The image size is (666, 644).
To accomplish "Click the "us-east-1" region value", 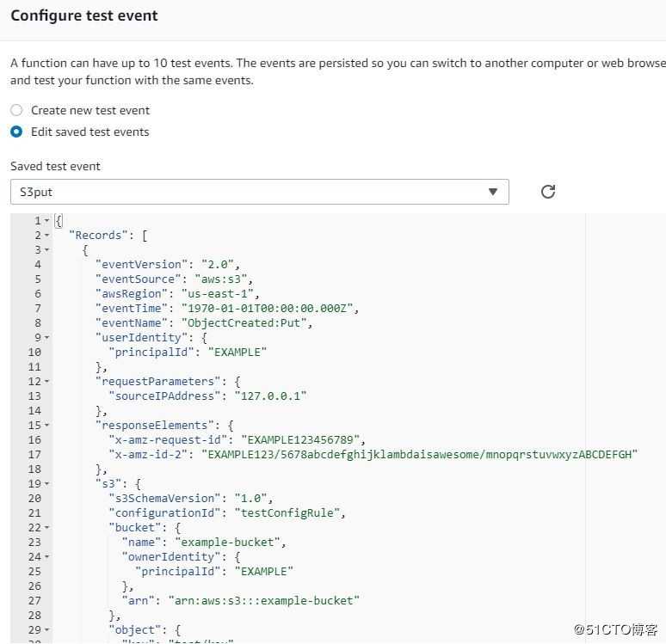I will click(218, 294).
